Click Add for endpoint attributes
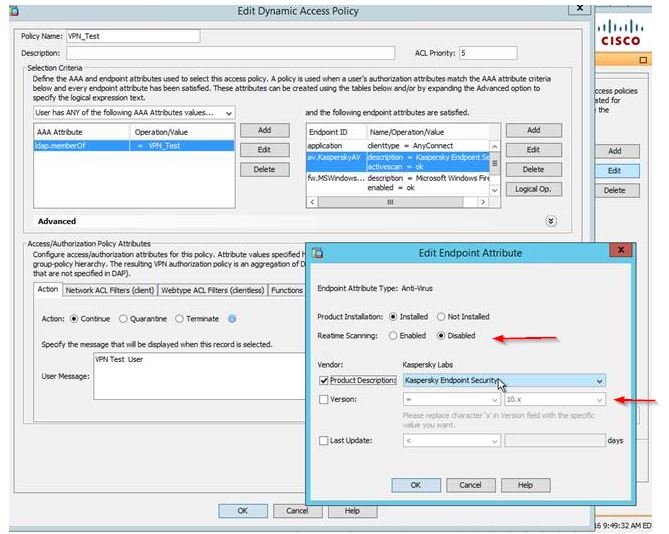669x534 pixels. [x=534, y=130]
